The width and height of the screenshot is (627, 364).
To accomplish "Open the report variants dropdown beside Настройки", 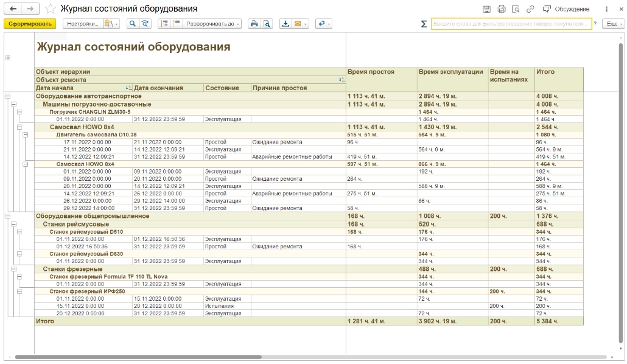I will [x=111, y=24].
